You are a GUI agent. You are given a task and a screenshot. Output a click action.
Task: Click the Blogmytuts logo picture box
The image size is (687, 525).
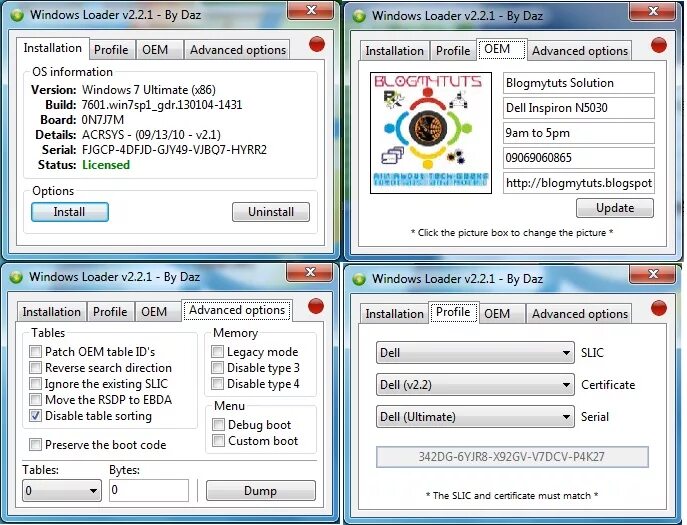click(x=431, y=133)
